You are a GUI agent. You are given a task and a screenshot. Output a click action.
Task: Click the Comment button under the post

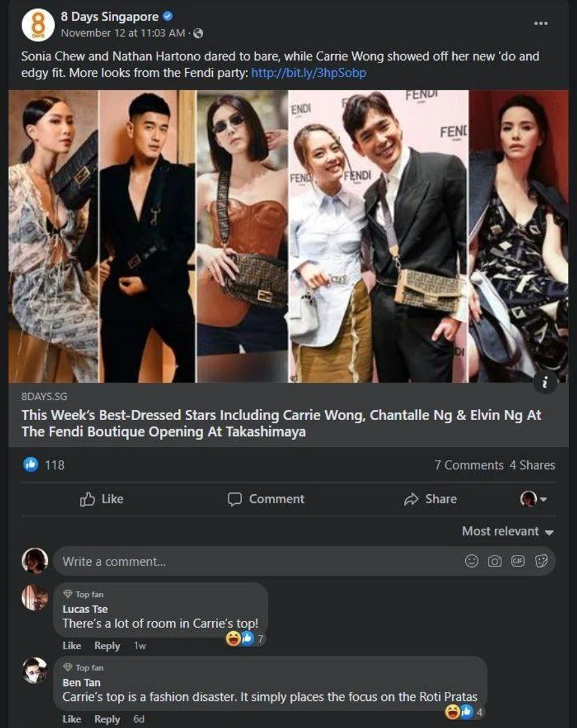point(266,499)
